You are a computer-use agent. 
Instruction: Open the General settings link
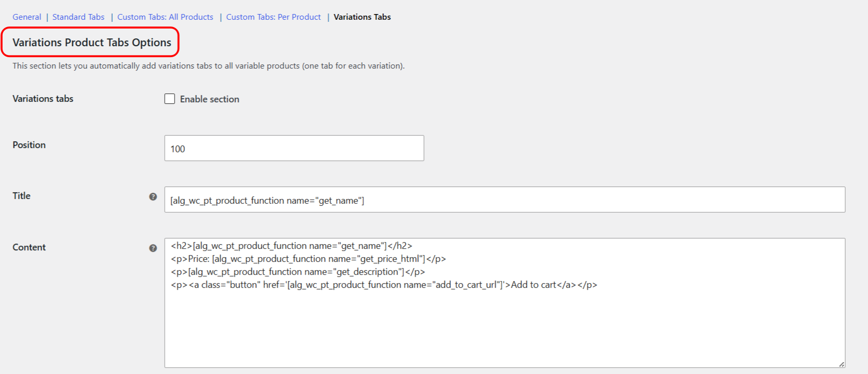[27, 17]
